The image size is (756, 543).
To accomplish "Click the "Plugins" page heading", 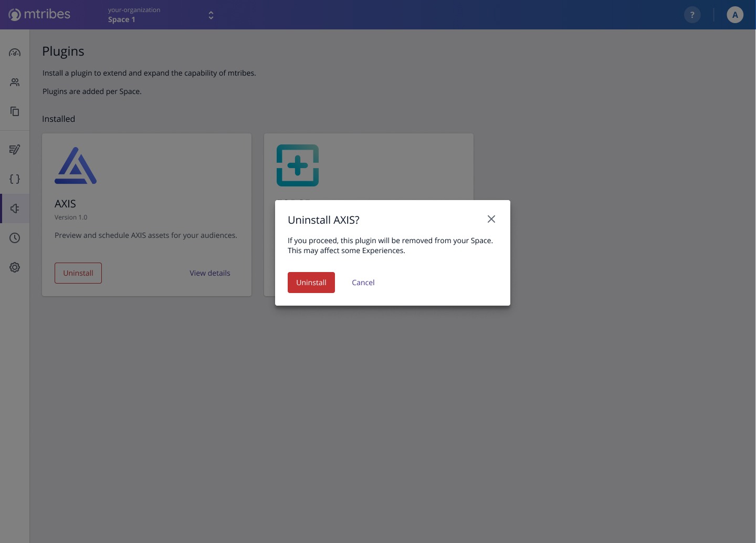I will coord(63,51).
